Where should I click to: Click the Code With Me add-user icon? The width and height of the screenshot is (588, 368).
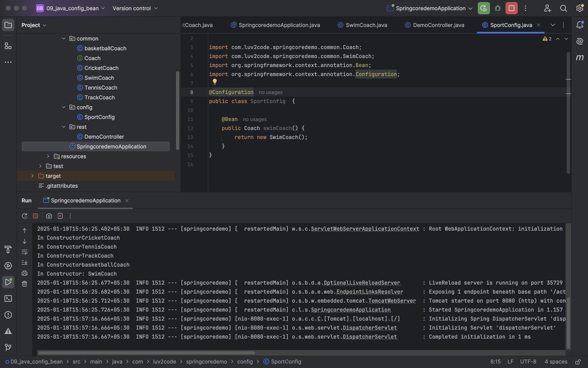548,8
